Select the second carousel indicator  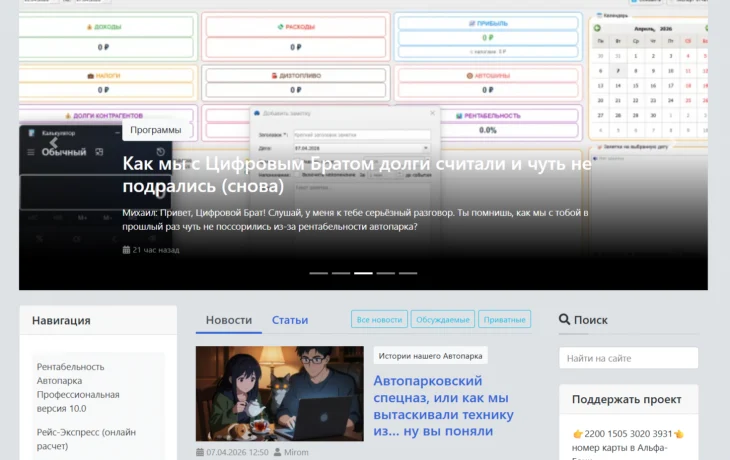[x=341, y=273]
